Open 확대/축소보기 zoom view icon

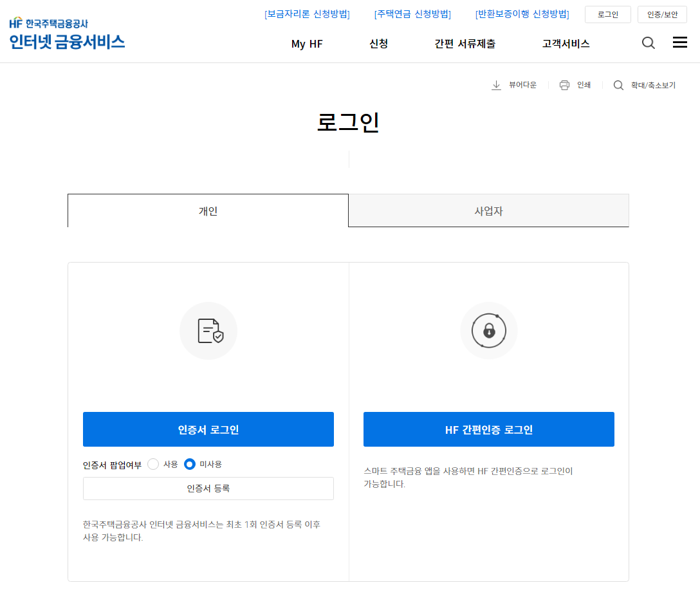click(618, 84)
